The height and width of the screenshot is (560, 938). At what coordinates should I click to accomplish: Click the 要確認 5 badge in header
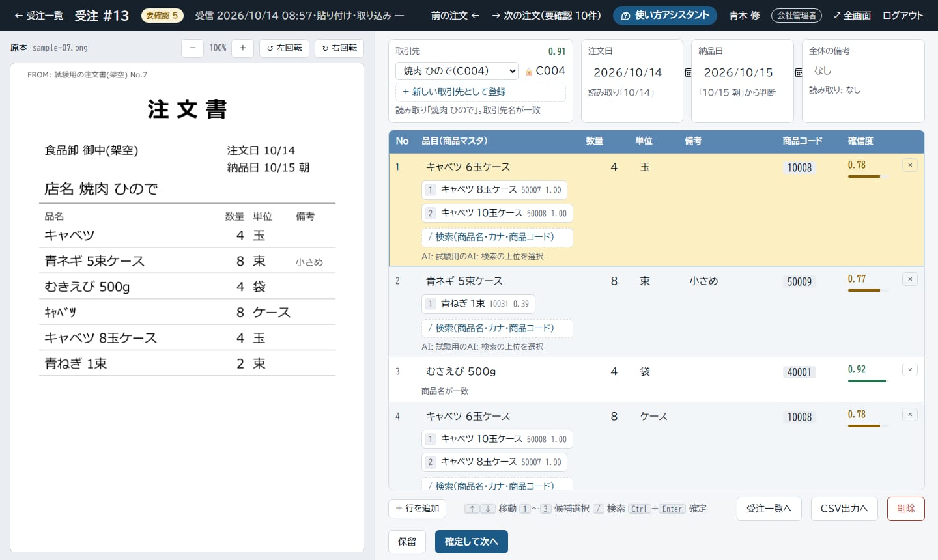pyautogui.click(x=162, y=16)
